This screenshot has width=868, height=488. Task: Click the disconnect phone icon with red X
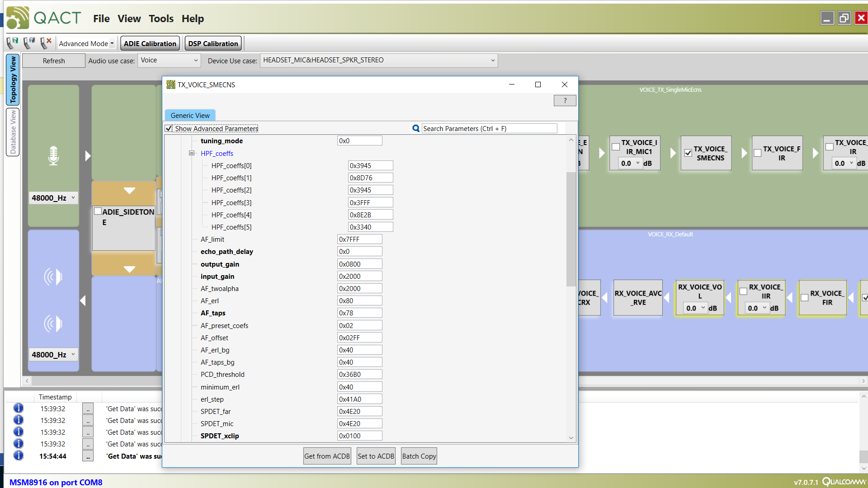pos(46,43)
